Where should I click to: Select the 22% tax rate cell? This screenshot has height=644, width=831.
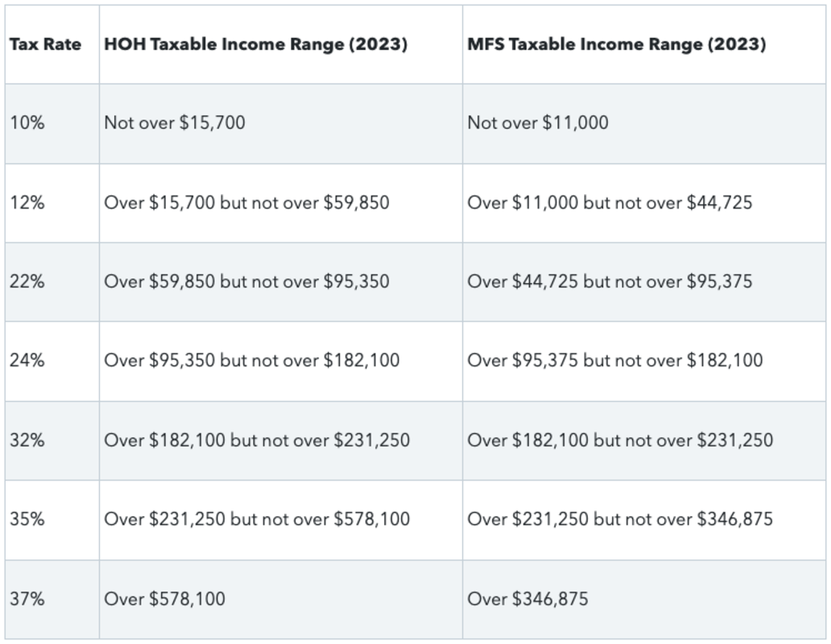pos(27,282)
